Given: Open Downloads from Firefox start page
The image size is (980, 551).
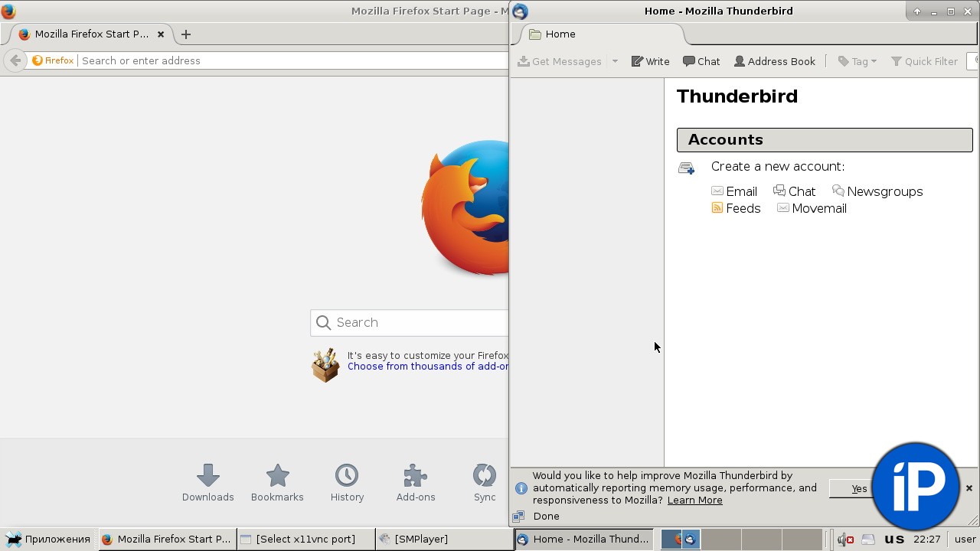Looking at the screenshot, I should tap(208, 483).
